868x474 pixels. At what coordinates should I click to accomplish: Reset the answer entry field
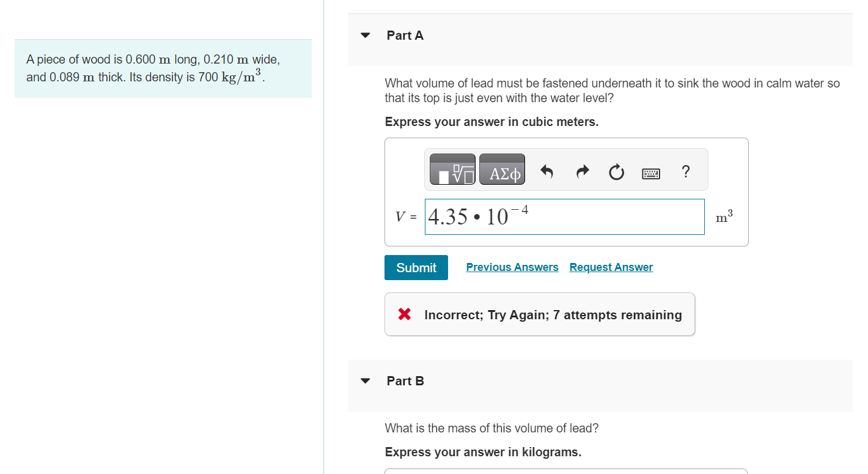(616, 172)
